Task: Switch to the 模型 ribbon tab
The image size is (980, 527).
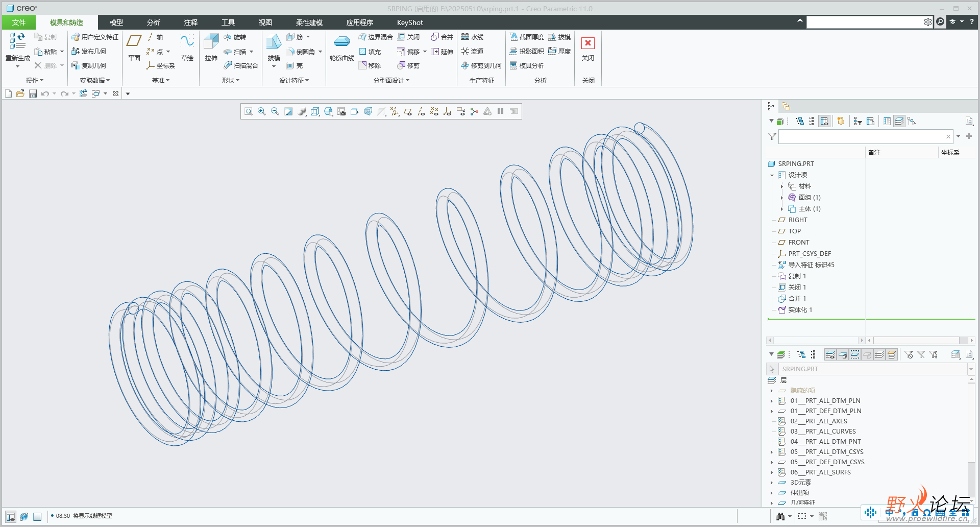Action: pos(116,22)
